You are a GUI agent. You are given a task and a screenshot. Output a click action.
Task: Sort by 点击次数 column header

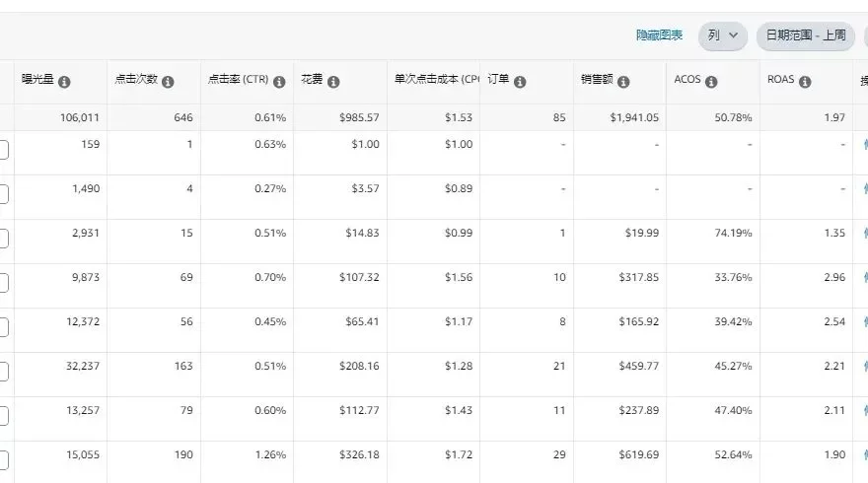[x=136, y=79]
